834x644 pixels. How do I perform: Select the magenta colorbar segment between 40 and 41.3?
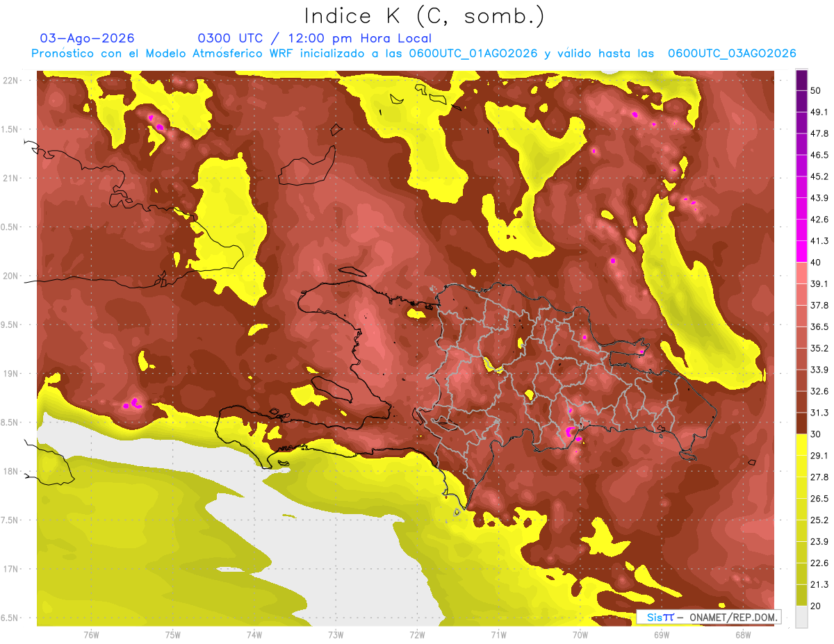pyautogui.click(x=801, y=251)
